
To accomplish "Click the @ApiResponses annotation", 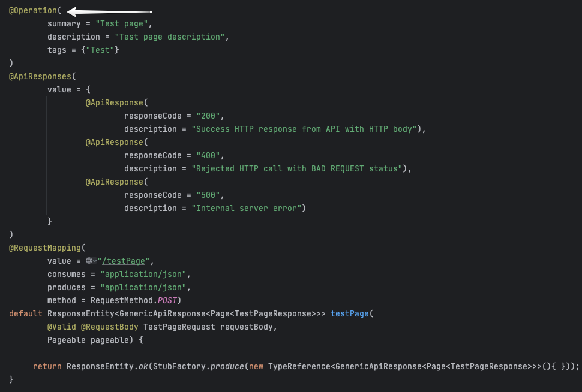I will (40, 76).
